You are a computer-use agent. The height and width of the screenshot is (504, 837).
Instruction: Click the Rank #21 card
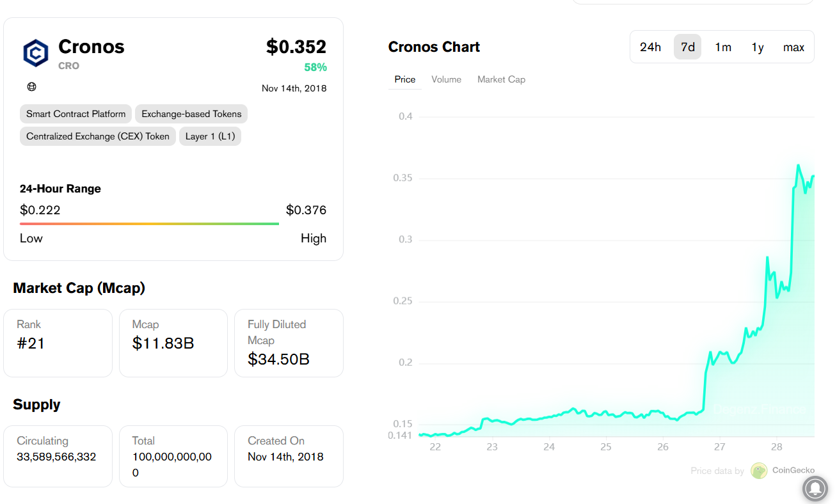[x=58, y=343]
